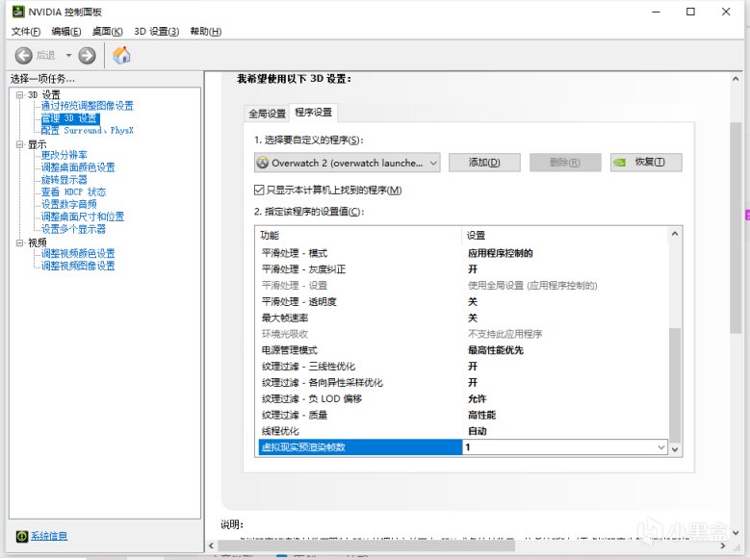The height and width of the screenshot is (560, 750).
Task: Select 旋转显示器 in tree
Action: point(65,180)
